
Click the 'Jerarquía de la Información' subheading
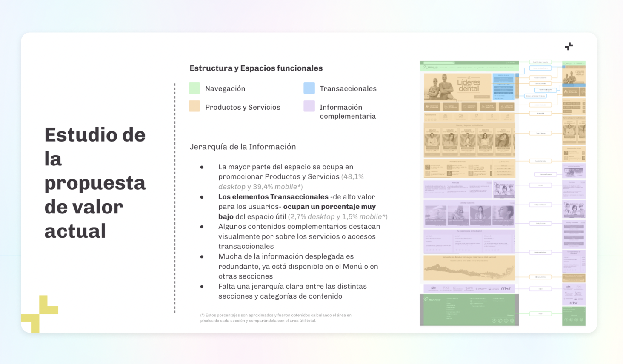[243, 147]
